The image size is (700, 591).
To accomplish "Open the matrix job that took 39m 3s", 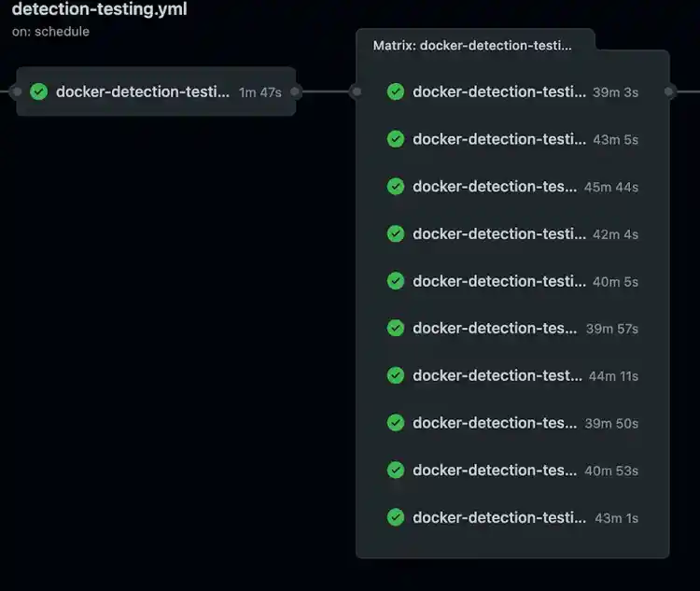I will [498, 91].
